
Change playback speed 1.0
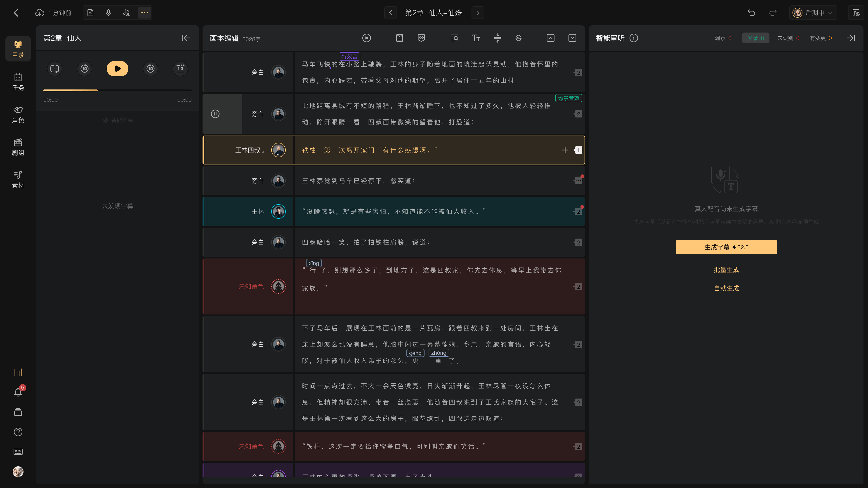(x=181, y=69)
